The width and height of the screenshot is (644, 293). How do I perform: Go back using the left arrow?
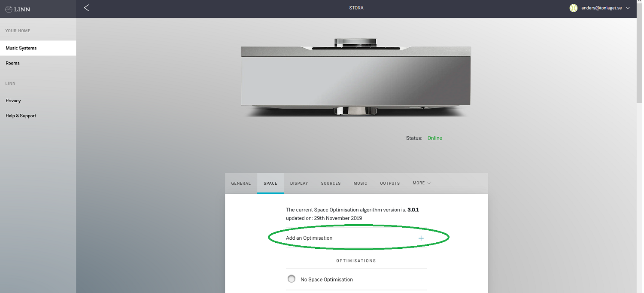pos(86,8)
